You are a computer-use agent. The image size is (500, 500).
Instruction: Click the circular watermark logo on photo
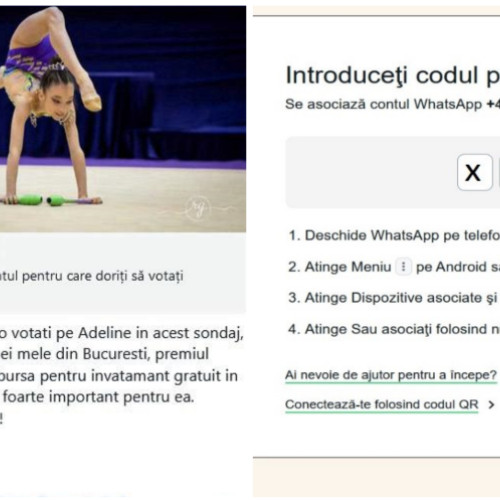coord(198,208)
